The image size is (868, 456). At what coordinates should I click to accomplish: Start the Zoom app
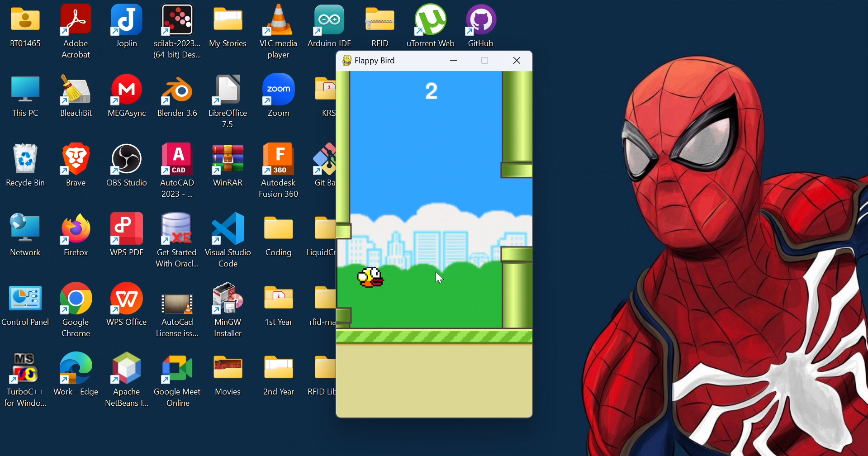(279, 90)
